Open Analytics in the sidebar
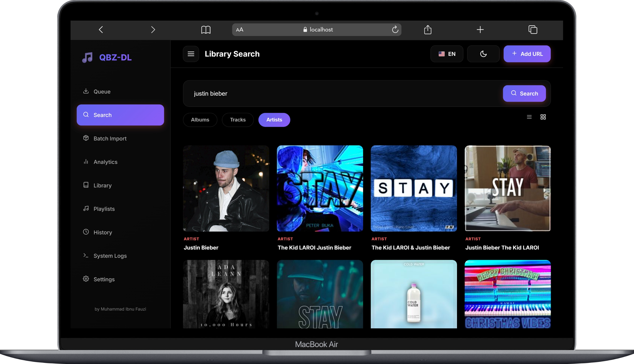 pyautogui.click(x=120, y=162)
